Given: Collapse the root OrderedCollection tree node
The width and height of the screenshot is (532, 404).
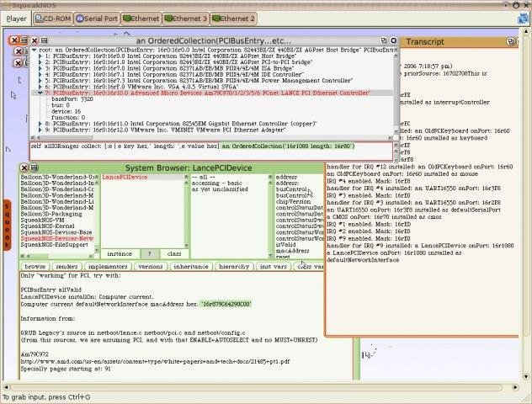Looking at the screenshot, I should (35, 50).
